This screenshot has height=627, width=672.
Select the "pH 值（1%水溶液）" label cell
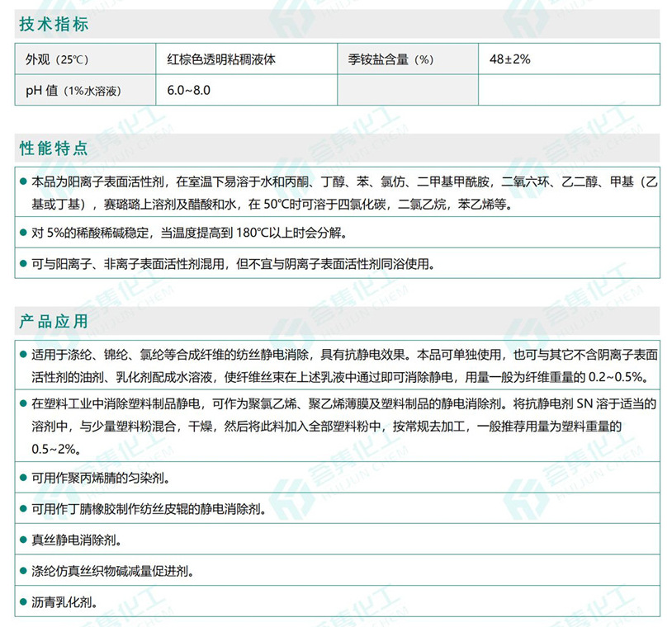click(x=85, y=90)
